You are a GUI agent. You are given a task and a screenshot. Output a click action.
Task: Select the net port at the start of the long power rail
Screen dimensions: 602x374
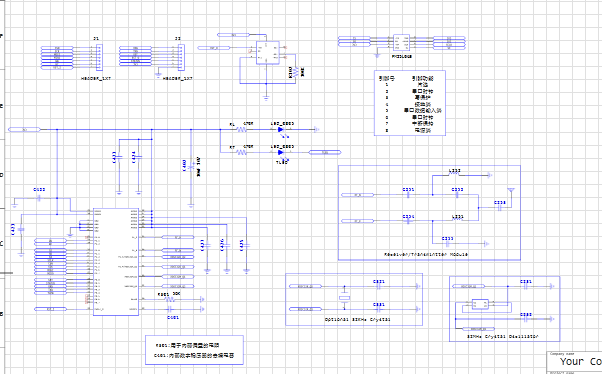coord(24,130)
